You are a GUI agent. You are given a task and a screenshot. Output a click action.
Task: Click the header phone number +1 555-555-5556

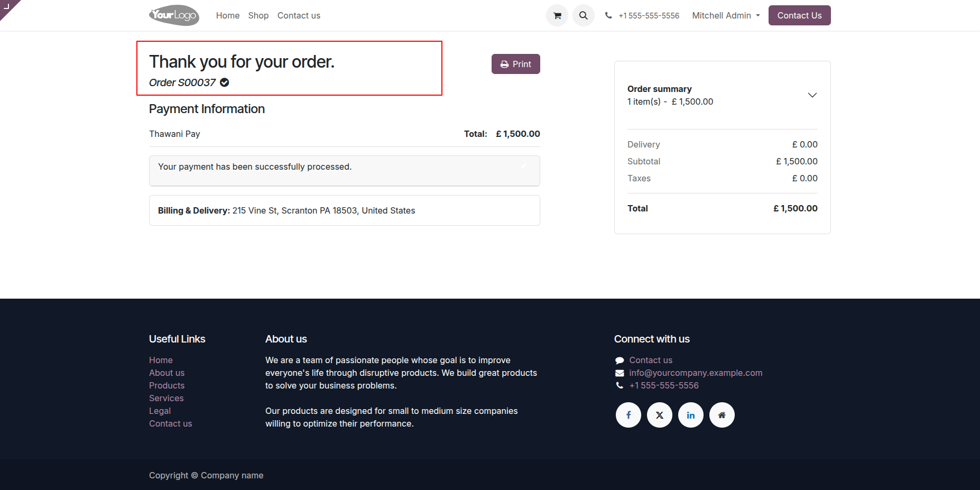(649, 16)
